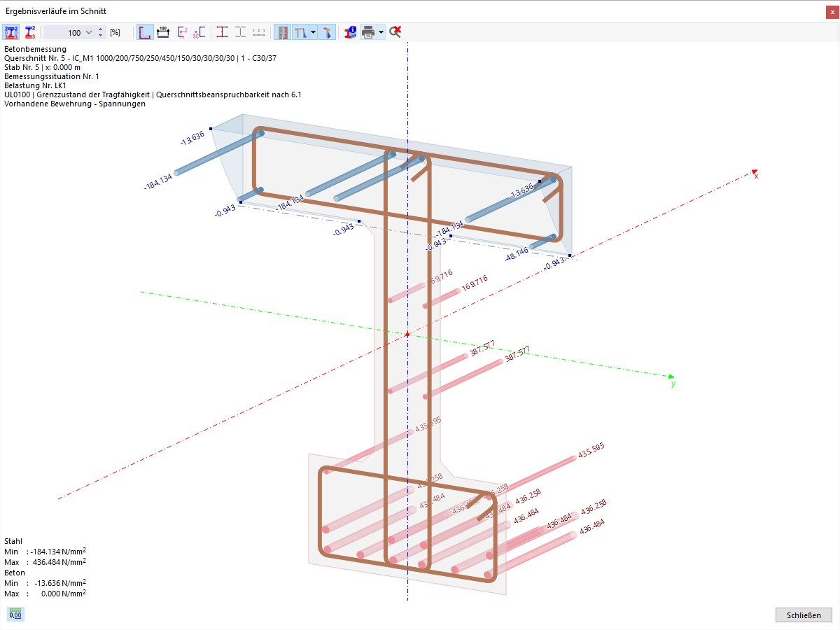Click the 0.00 decimal settings icon at bottom-left
This screenshot has height=630, width=840.
(x=15, y=615)
